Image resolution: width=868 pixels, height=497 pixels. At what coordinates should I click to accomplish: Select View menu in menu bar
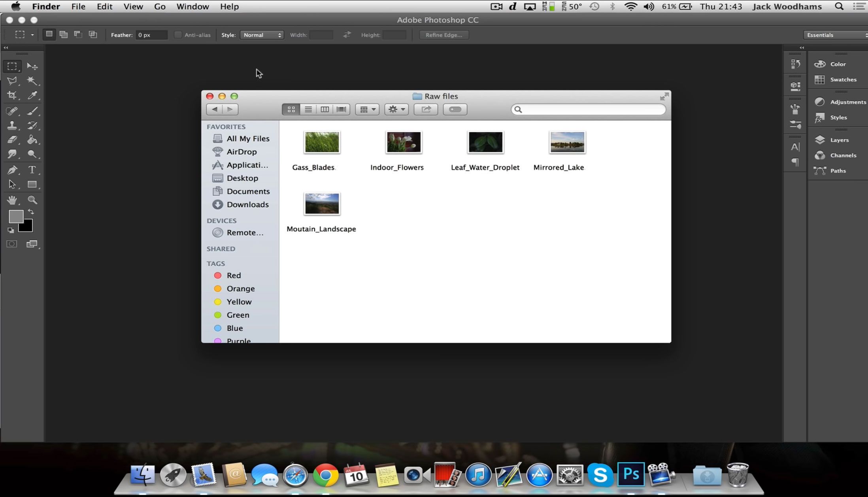(133, 7)
